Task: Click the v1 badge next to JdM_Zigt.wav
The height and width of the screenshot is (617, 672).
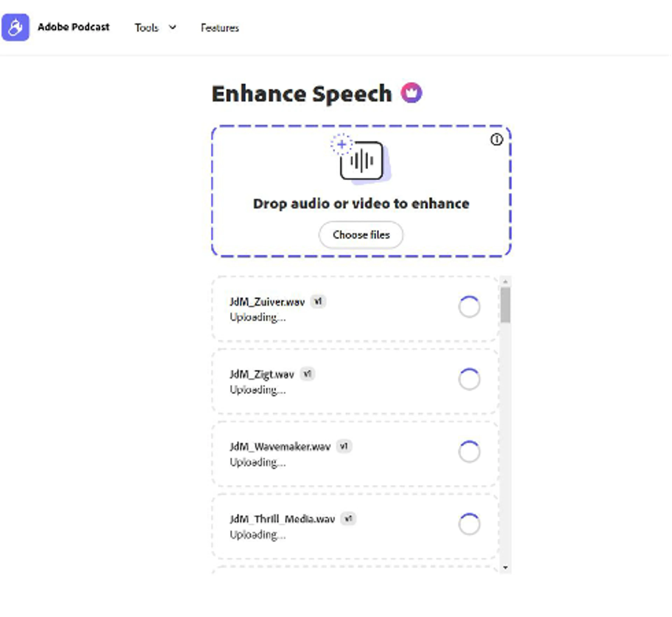Action: pos(307,374)
